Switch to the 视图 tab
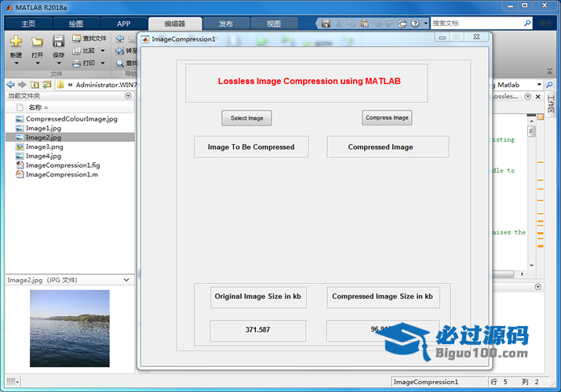This screenshot has height=392, width=561. [x=274, y=24]
